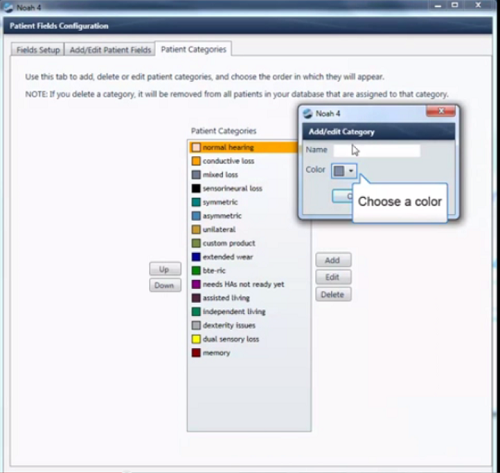Click the Noah 4 icon in main title bar
The image size is (500, 473).
coord(8,7)
